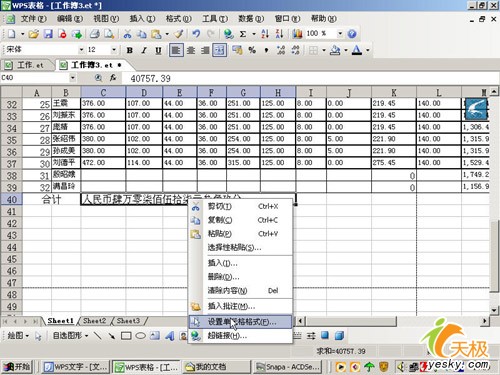The height and width of the screenshot is (375, 500).
Task: Click the Undo arrow icon
Action: (196, 34)
